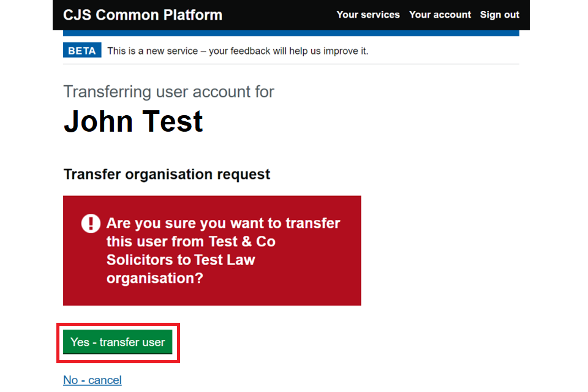The image size is (588, 392).
Task: Click the BETA phase tag
Action: coord(81,51)
